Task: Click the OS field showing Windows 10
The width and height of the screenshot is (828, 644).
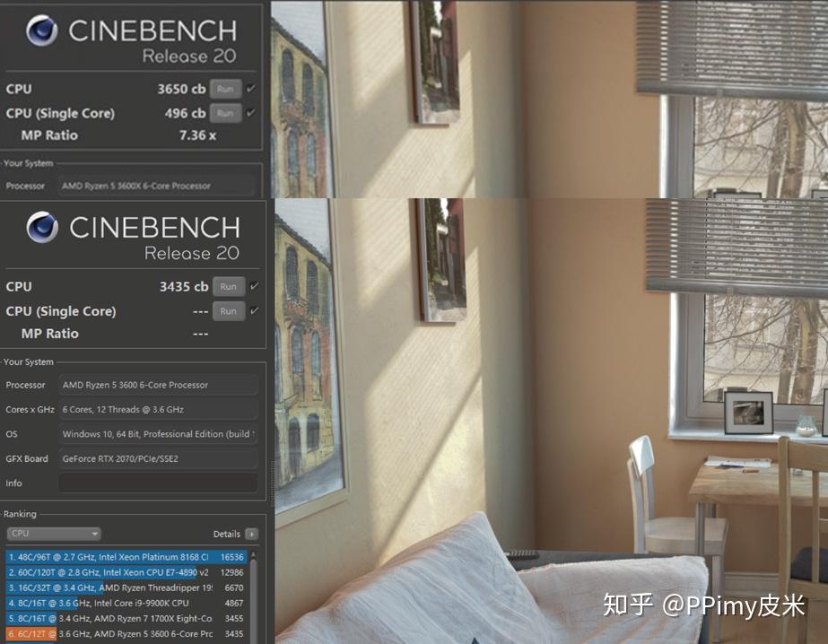Action: tap(159, 433)
